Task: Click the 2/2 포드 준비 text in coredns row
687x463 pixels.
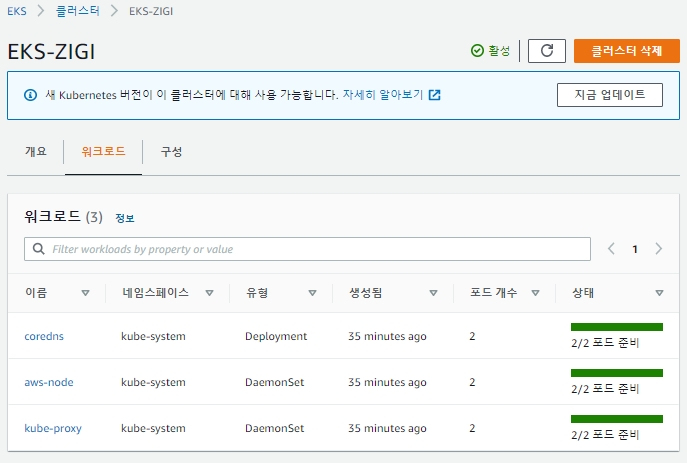Action: click(x=605, y=343)
